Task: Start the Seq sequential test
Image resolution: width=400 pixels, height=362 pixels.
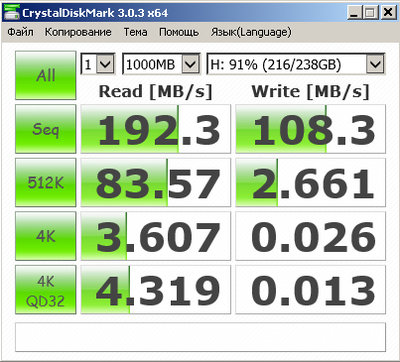Action: [46, 129]
